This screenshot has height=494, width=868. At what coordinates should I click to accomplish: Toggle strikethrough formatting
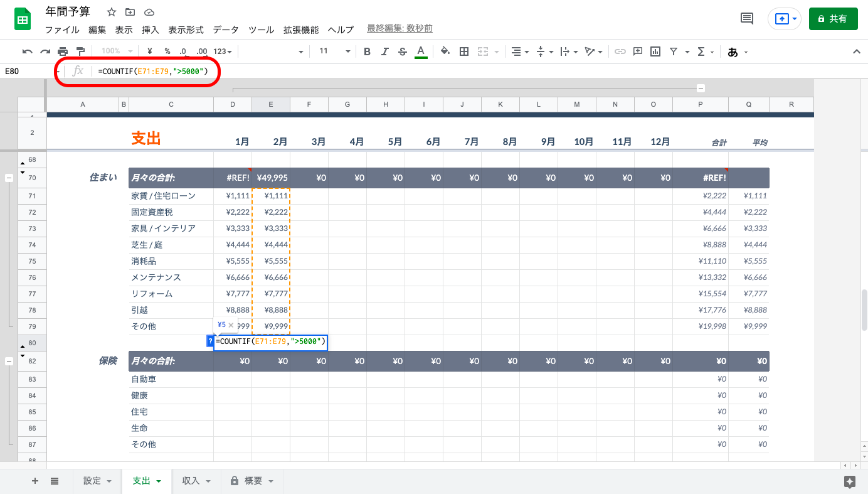pyautogui.click(x=403, y=51)
